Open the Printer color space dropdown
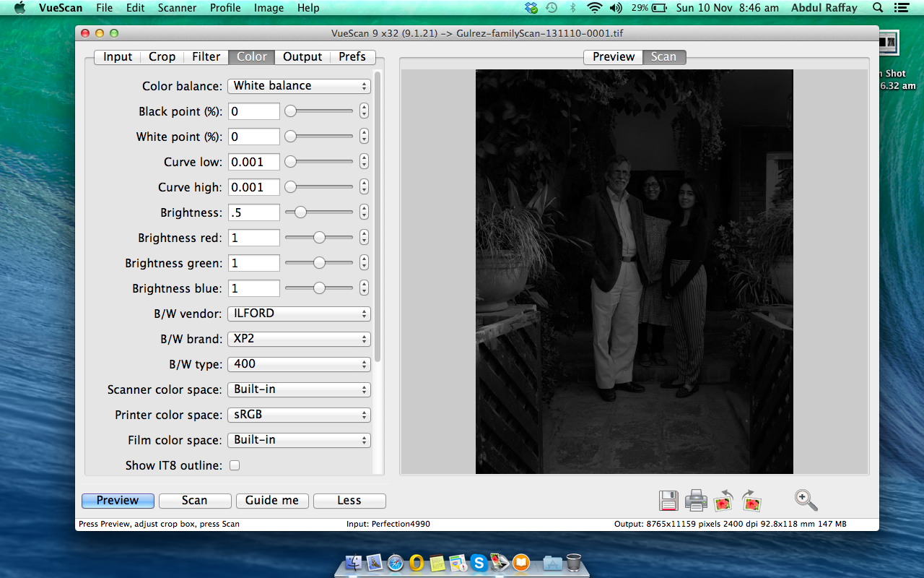The image size is (924, 578). [299, 415]
